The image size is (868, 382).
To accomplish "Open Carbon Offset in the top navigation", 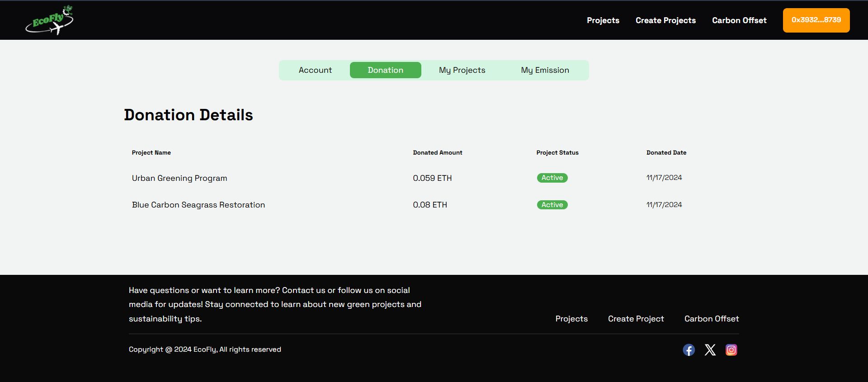I will point(739,20).
